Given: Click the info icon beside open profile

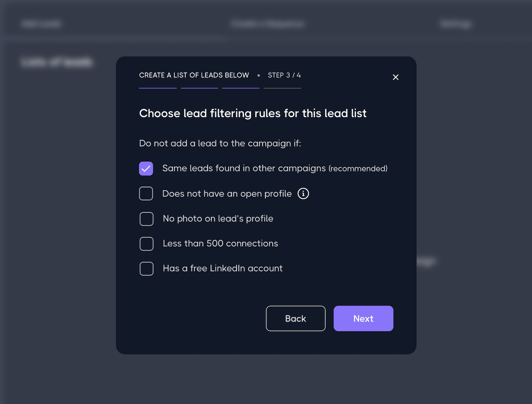Looking at the screenshot, I should [303, 193].
